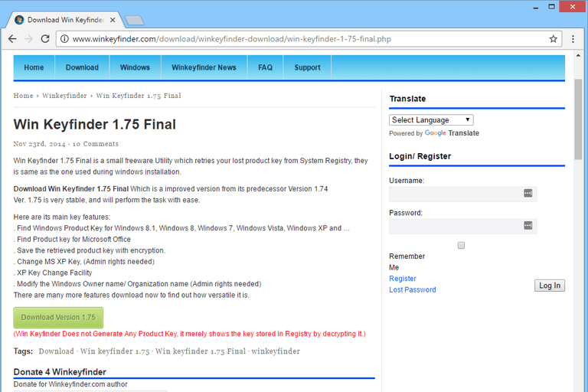This screenshot has height=392, width=588.
Task: Click the address bar URL
Action: click(x=232, y=39)
